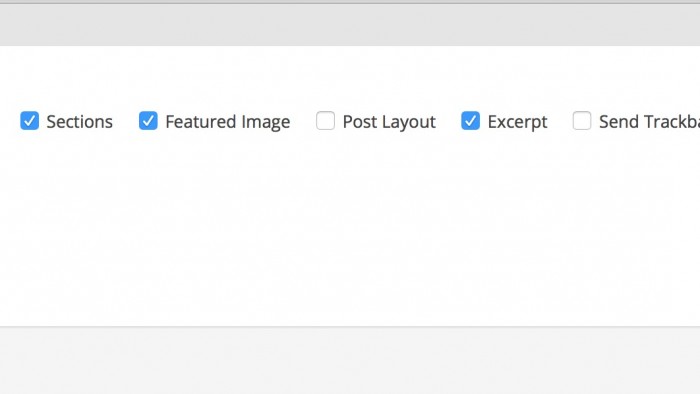Image resolution: width=700 pixels, height=394 pixels.
Task: Click the light gray area beneath the panel
Action: (350, 361)
